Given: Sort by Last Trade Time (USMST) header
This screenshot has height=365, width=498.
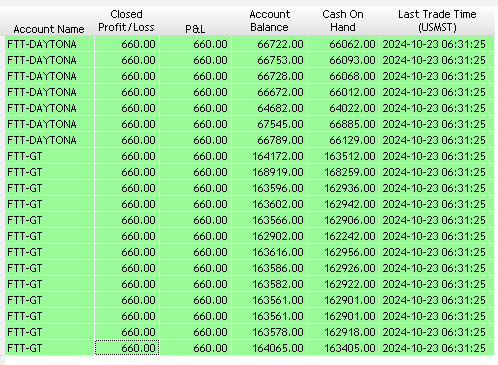Looking at the screenshot, I should tap(437, 21).
